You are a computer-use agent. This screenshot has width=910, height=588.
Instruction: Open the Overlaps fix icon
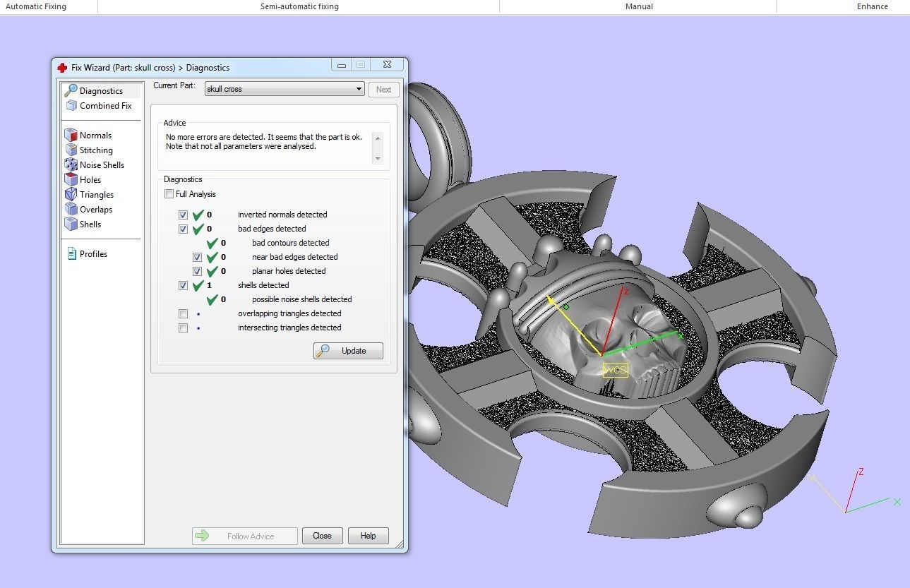click(71, 209)
